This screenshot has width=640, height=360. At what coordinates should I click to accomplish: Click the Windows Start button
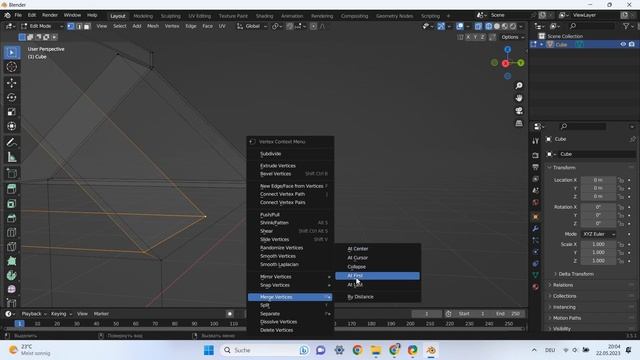tap(209, 350)
